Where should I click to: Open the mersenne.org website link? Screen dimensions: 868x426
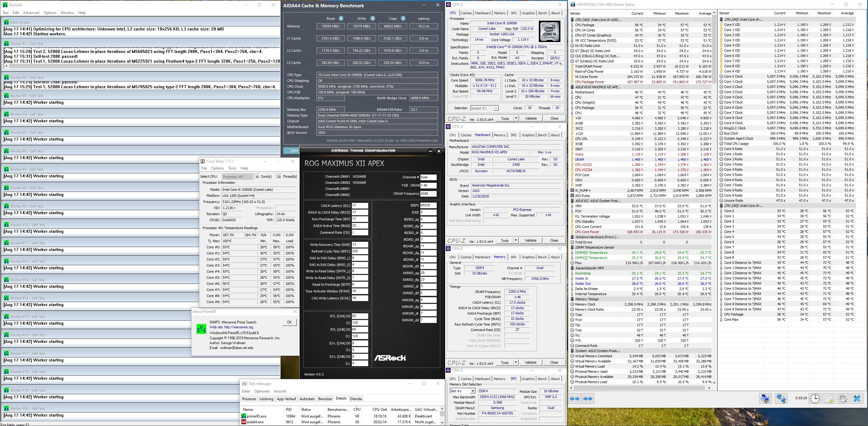coord(239,327)
